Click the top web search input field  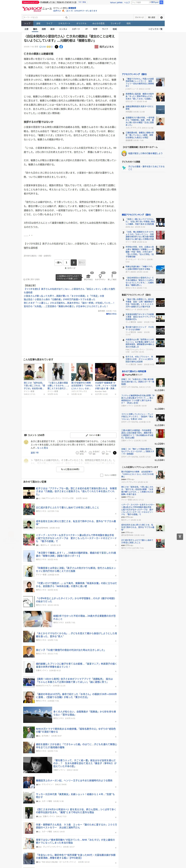[x=140, y=2]
